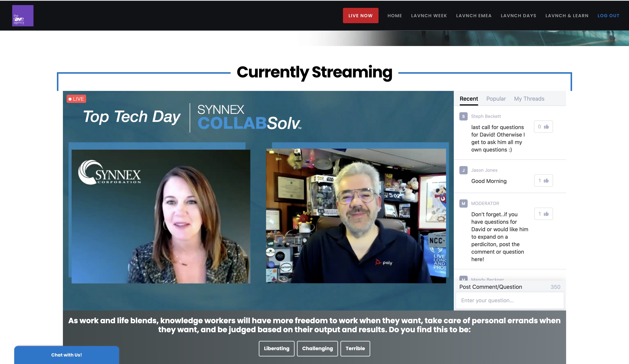Vote Terrible in the poll
629x364 pixels.
pos(355,348)
